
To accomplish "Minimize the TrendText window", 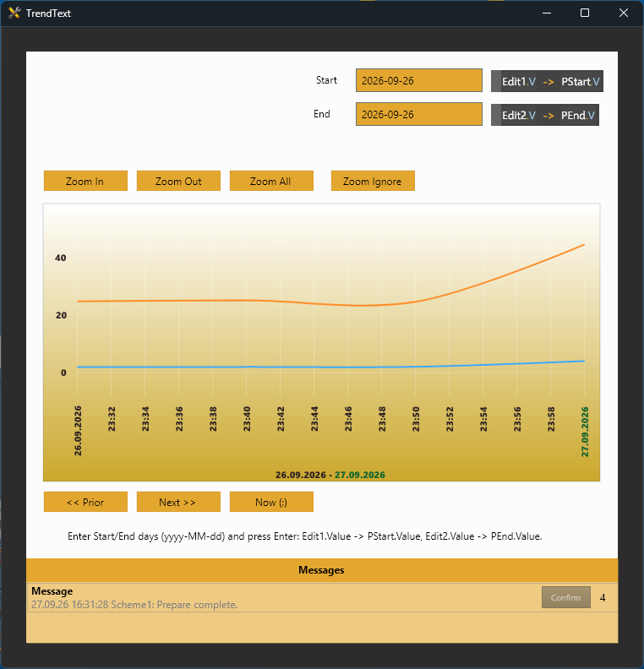I will (547, 13).
